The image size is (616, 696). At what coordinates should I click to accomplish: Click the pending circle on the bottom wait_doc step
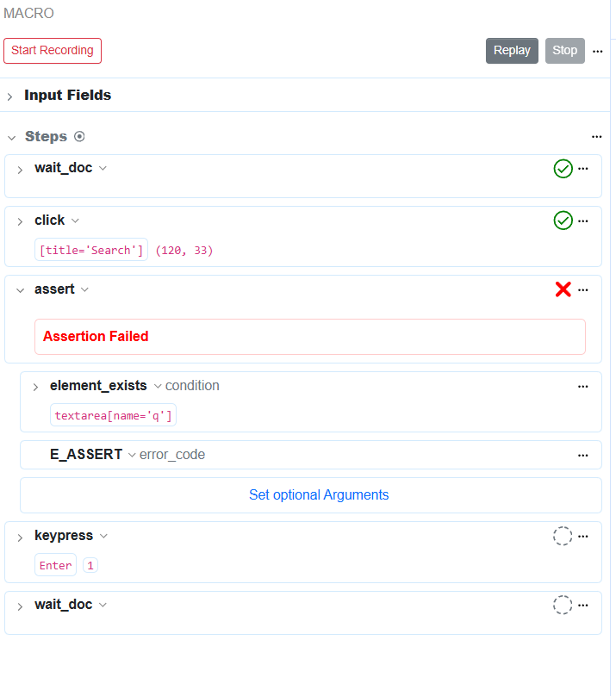[563, 605]
